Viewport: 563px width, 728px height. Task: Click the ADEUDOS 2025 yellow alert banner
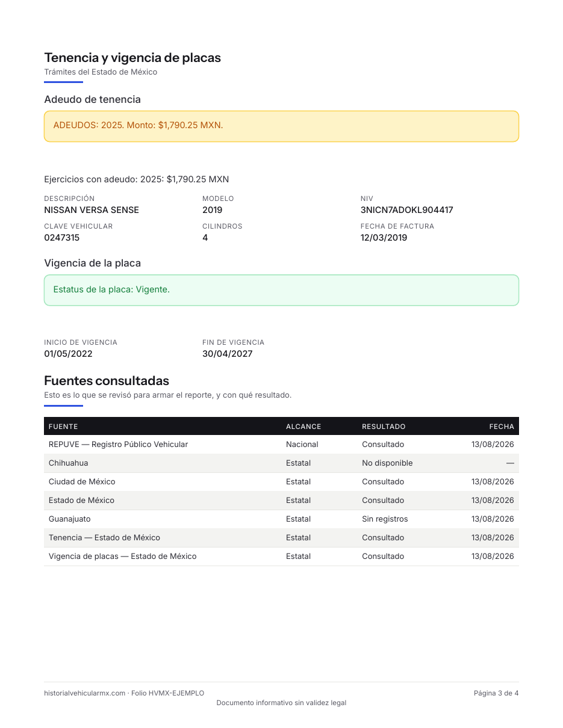click(281, 126)
